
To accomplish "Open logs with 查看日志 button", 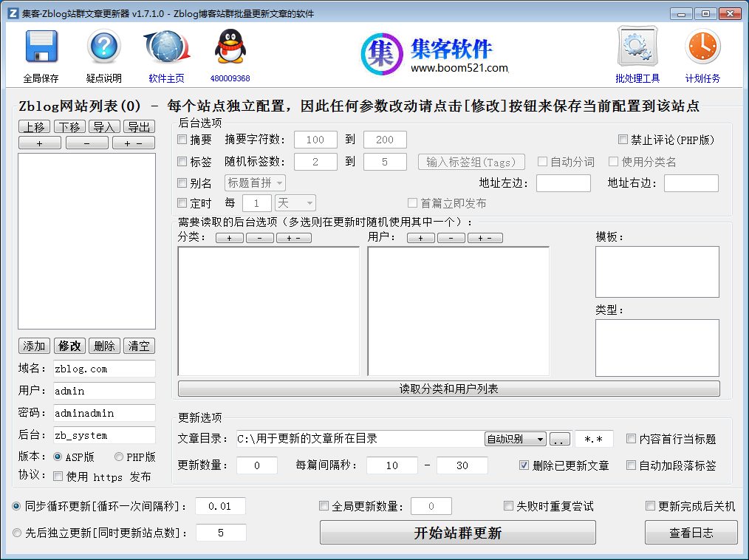I will (691, 532).
